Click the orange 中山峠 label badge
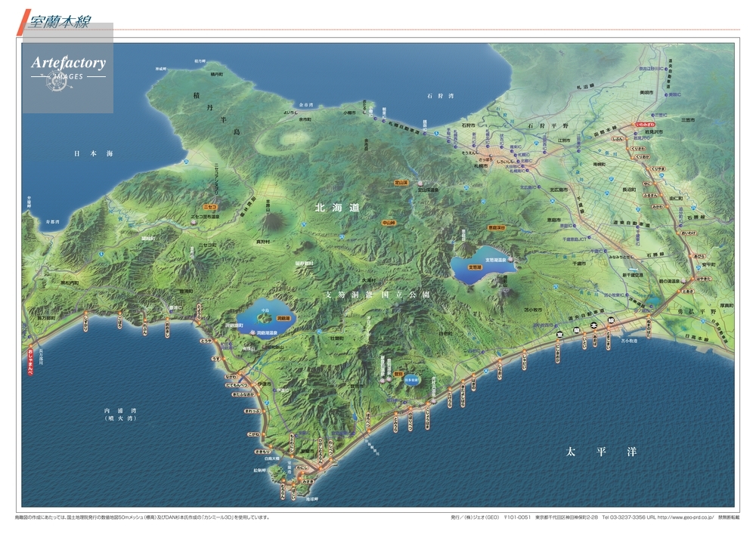The width and height of the screenshot is (756, 534). 389,223
